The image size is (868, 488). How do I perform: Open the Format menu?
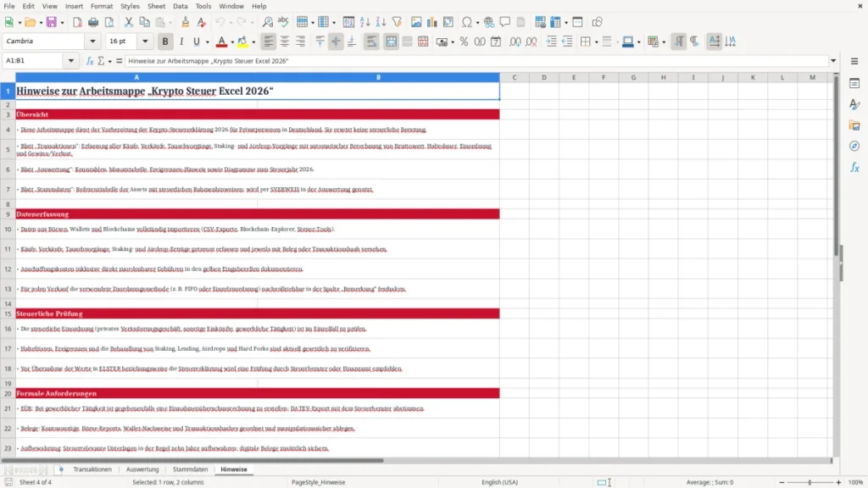point(102,6)
